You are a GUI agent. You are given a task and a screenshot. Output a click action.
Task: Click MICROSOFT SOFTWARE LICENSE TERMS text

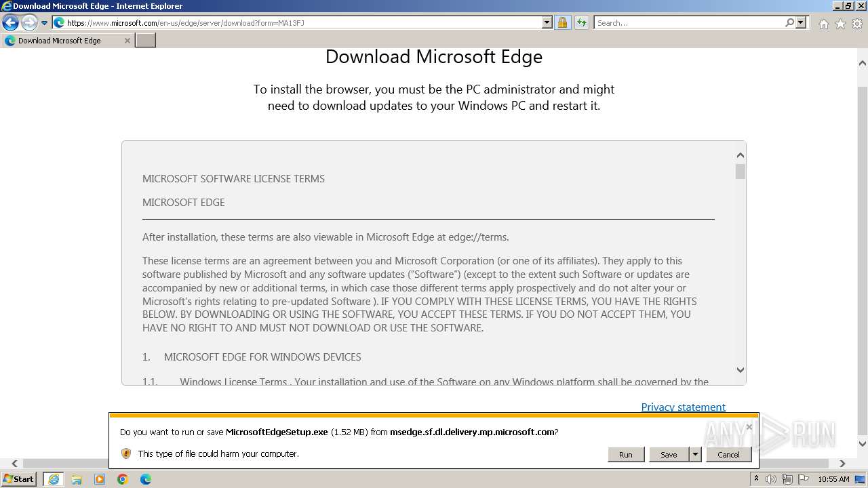pos(233,179)
